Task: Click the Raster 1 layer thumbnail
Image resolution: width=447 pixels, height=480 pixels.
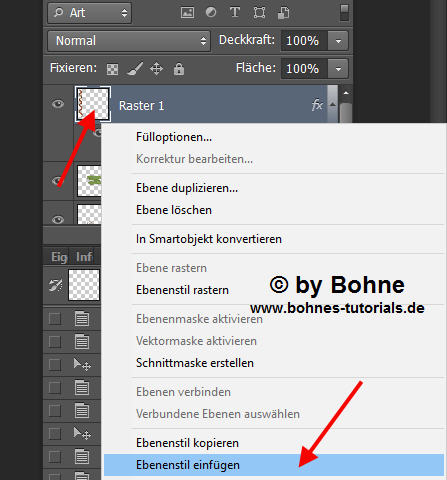Action: 93,104
